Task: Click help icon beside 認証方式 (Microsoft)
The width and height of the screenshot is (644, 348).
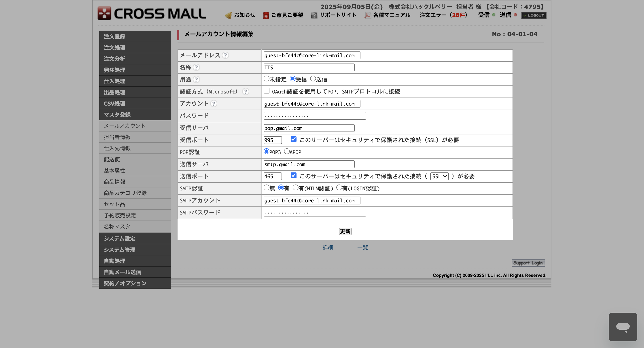Action: [x=246, y=91]
